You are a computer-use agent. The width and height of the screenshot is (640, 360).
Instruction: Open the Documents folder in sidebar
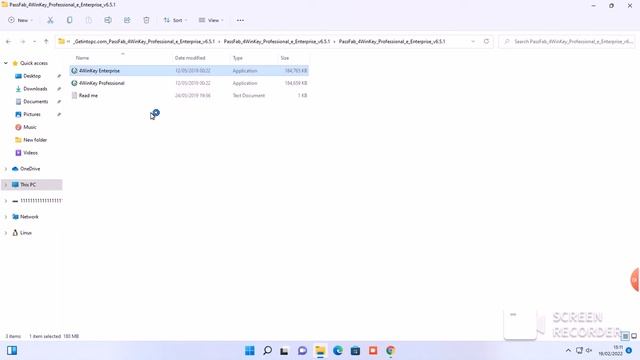[36, 101]
